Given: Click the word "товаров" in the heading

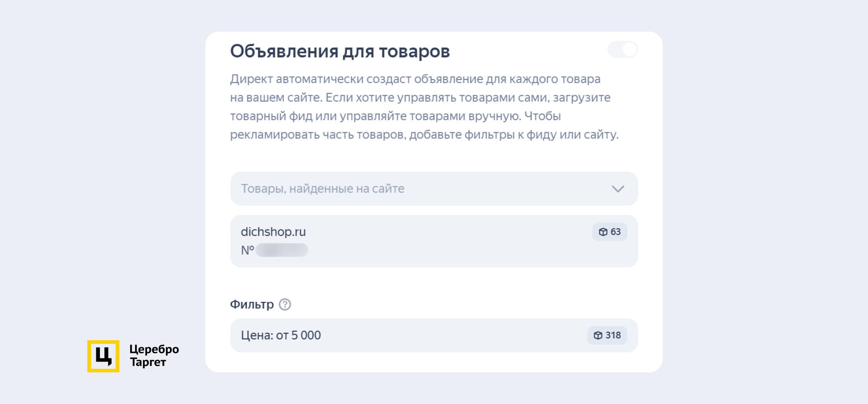Looking at the screenshot, I should coord(414,52).
